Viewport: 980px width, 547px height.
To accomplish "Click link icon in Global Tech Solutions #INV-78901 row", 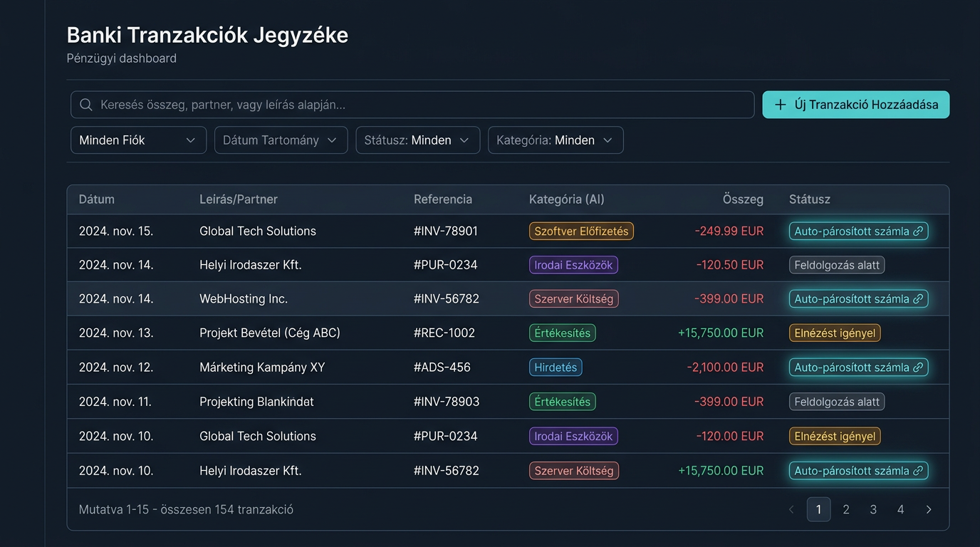I will (x=918, y=231).
